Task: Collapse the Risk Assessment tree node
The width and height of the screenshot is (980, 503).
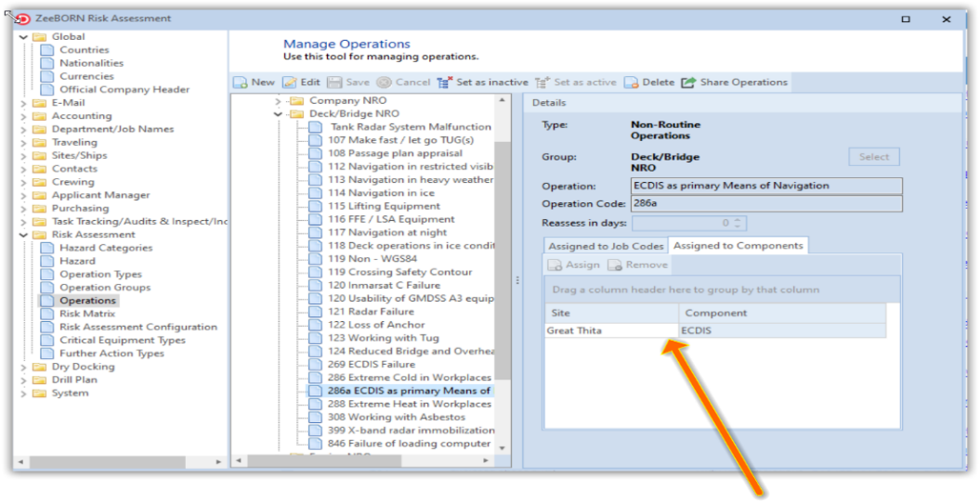Action: coord(24,236)
